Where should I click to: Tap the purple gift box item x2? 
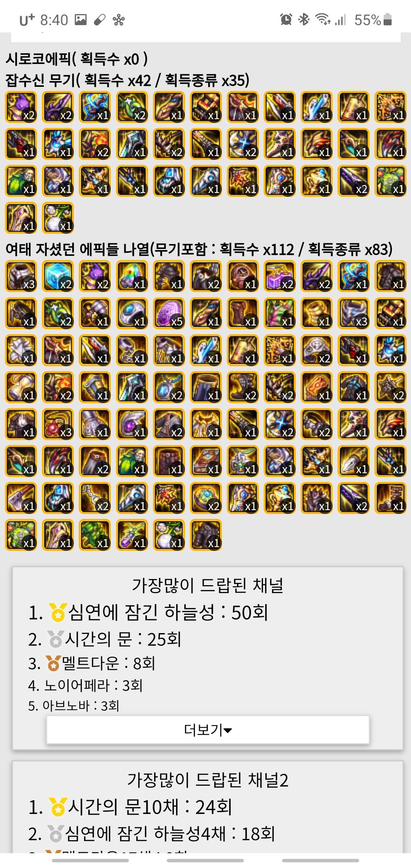pyautogui.click(x=279, y=276)
